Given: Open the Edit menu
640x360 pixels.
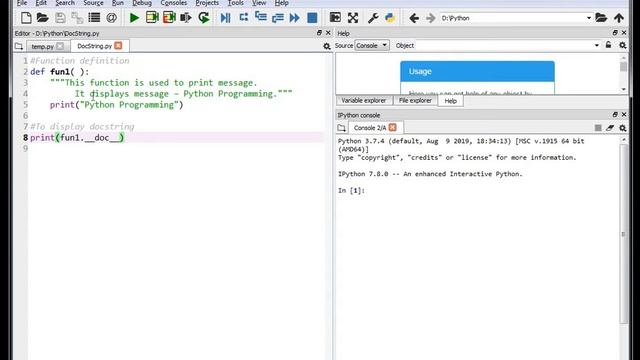Looking at the screenshot, I should (41, 3).
